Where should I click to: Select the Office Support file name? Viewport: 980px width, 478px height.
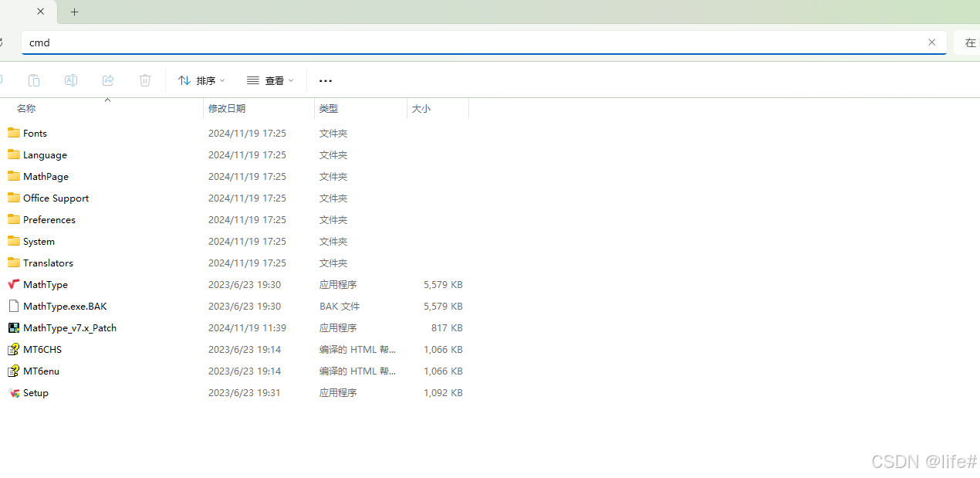(x=56, y=198)
